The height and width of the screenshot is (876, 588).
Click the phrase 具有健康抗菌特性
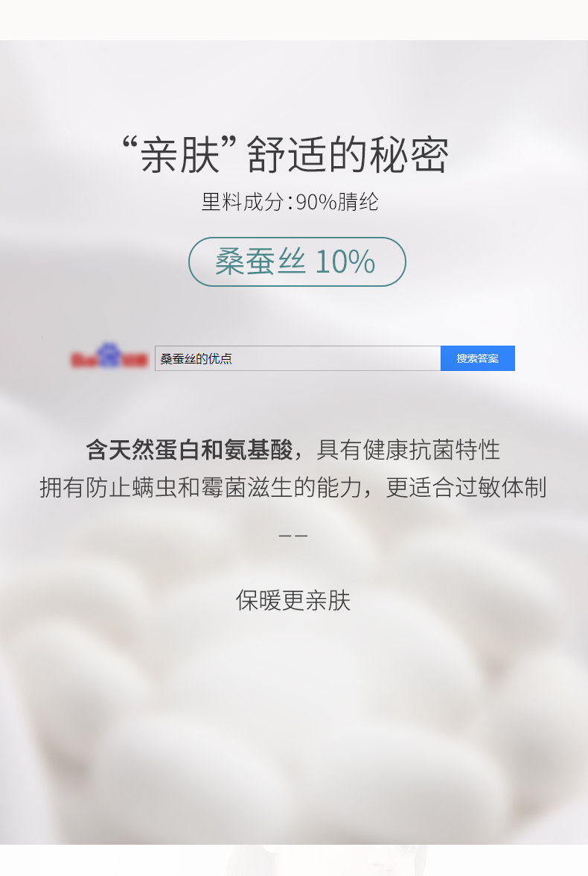408,450
